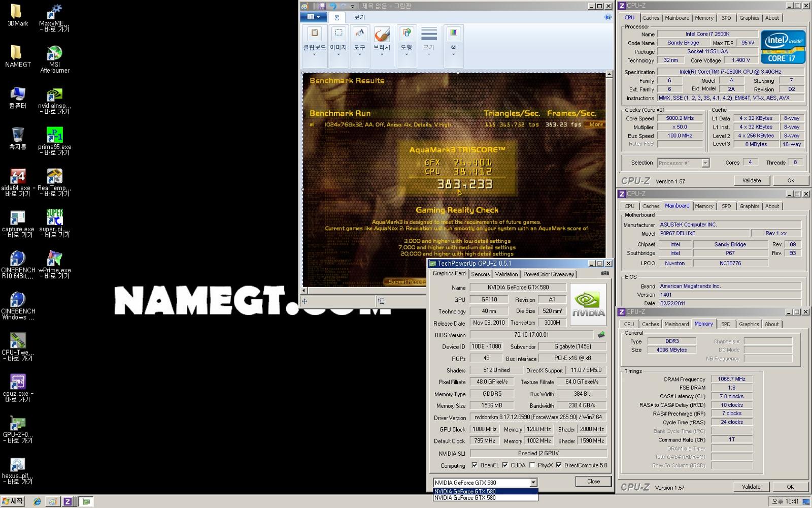812x508 pixels.
Task: Open the nvidiaInspector desktop shortcut
Action: click(54, 101)
